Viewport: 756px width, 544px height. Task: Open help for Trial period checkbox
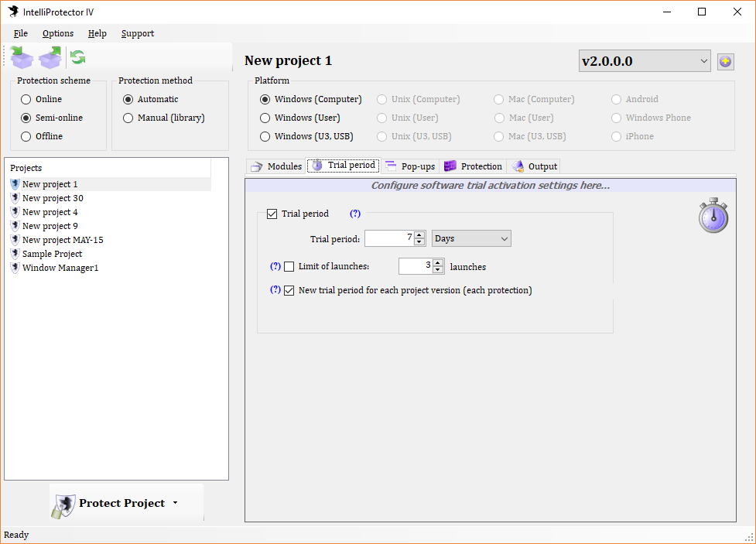click(x=355, y=213)
